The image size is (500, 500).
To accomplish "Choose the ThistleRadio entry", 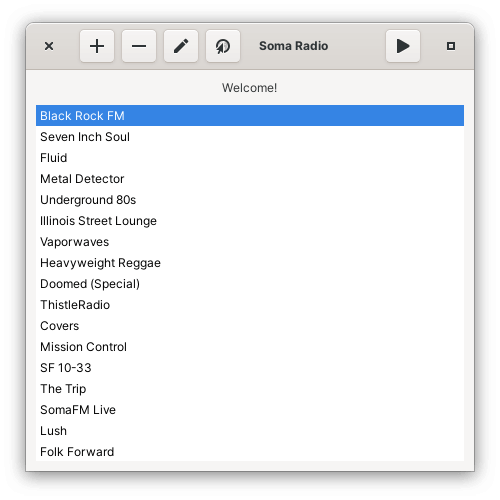I will 250,305.
